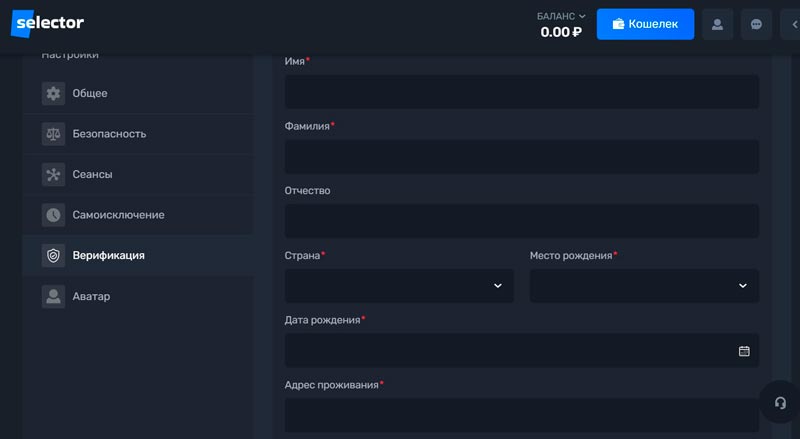Screen dimensions: 800x439
Task: Open the user profile icon in header
Action: coord(717,24)
